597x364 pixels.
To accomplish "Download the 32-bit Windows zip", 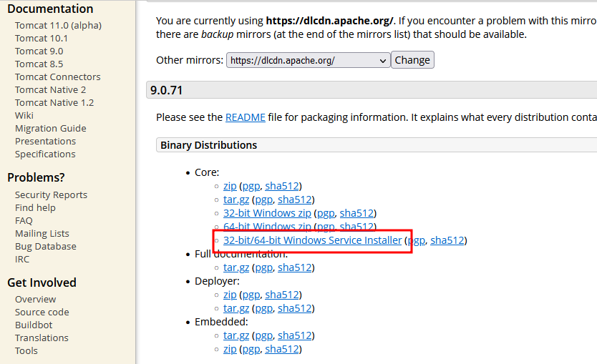I will tap(267, 214).
